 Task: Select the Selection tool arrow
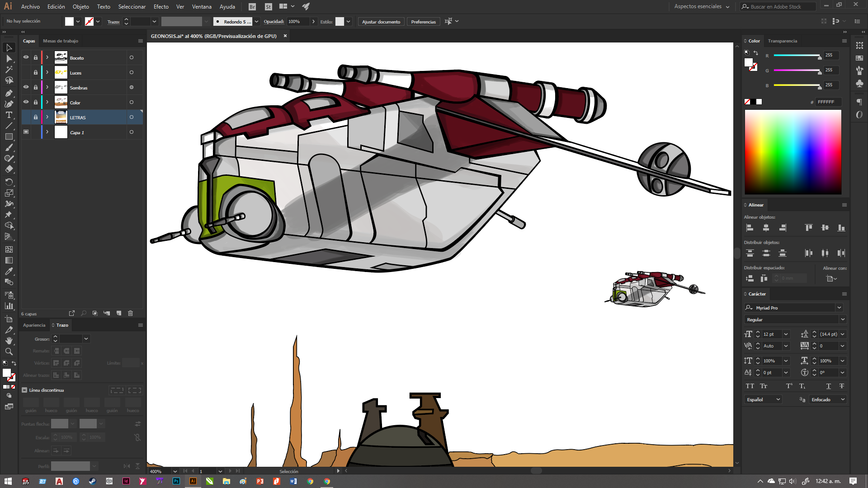pyautogui.click(x=9, y=47)
